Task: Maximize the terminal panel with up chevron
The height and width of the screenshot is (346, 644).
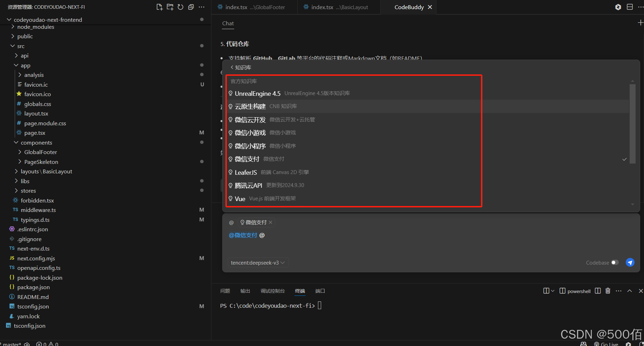Action: tap(630, 291)
